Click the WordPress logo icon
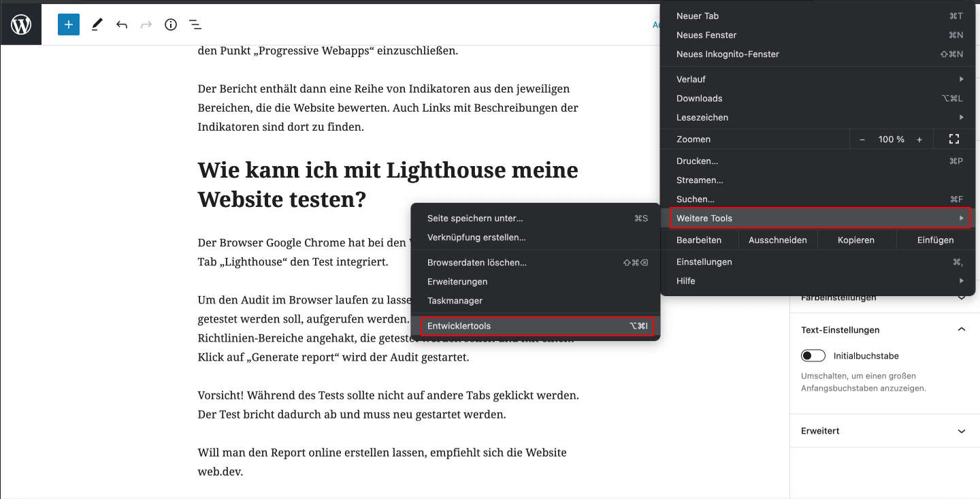 tap(20, 24)
